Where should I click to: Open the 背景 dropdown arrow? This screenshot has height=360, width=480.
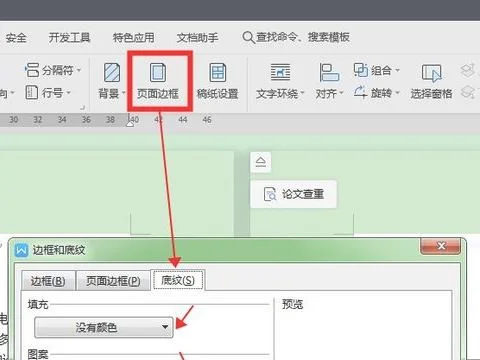coord(123,93)
